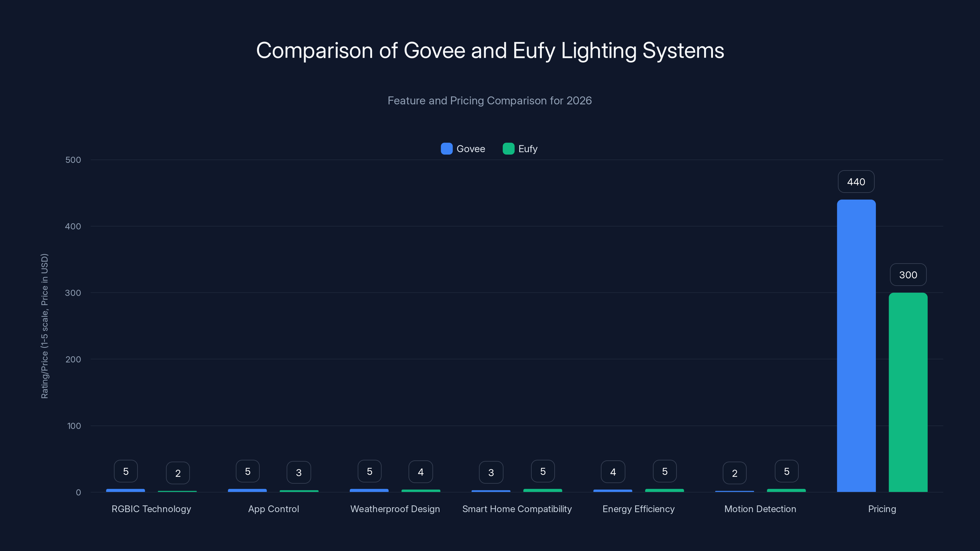The height and width of the screenshot is (551, 980).
Task: Click the 0 y-axis tick label
Action: tap(78, 493)
